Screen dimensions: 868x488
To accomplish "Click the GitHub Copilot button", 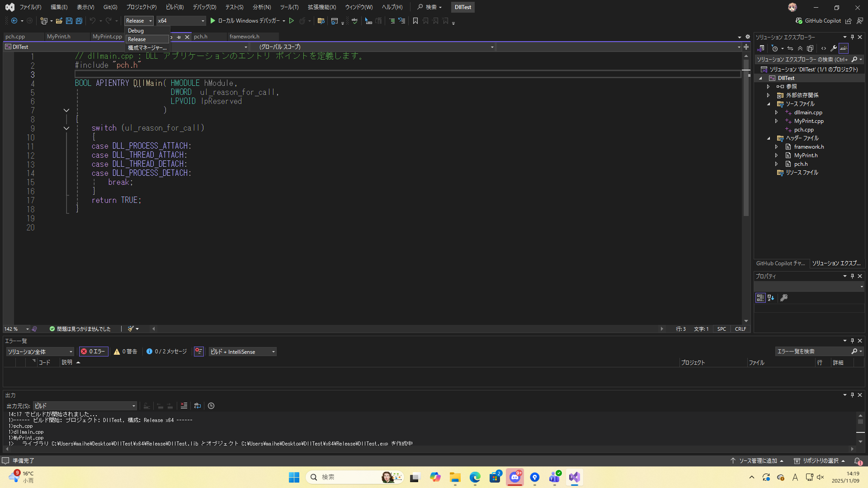I will click(x=818, y=21).
